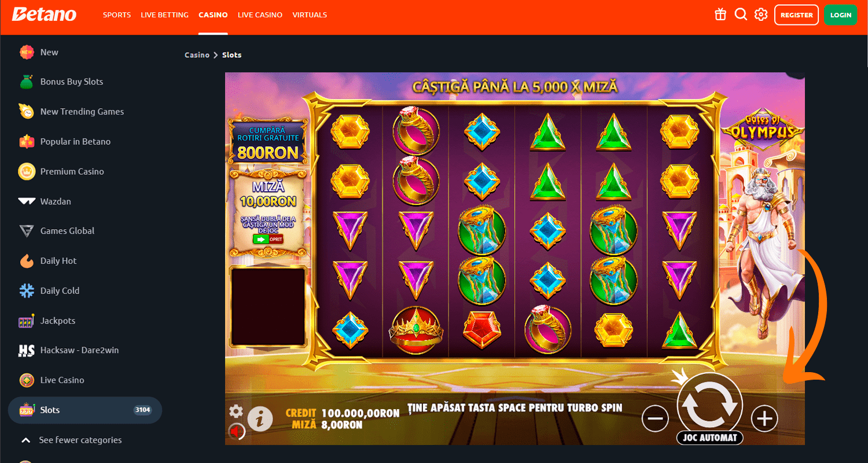The height and width of the screenshot is (463, 868).
Task: Switch to the Live Betting tab
Action: coord(164,15)
